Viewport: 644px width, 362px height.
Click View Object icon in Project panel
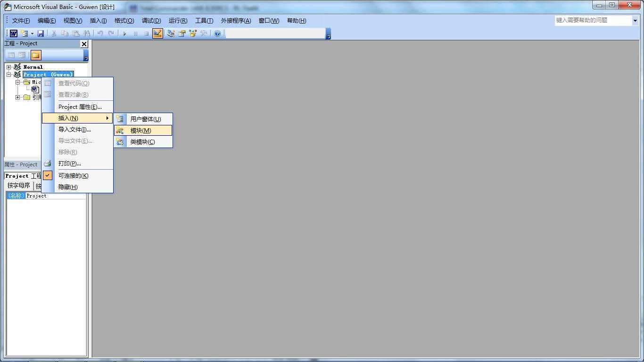[22, 55]
